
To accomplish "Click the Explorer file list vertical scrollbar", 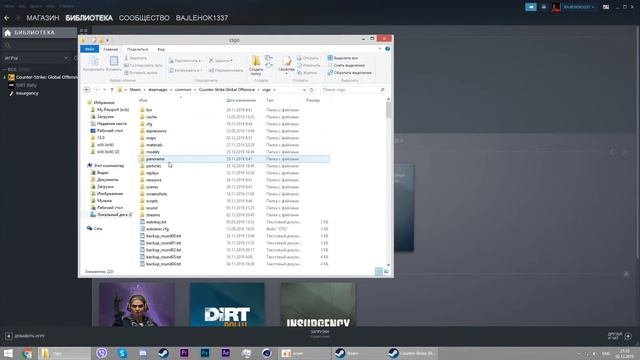I will click(388, 182).
